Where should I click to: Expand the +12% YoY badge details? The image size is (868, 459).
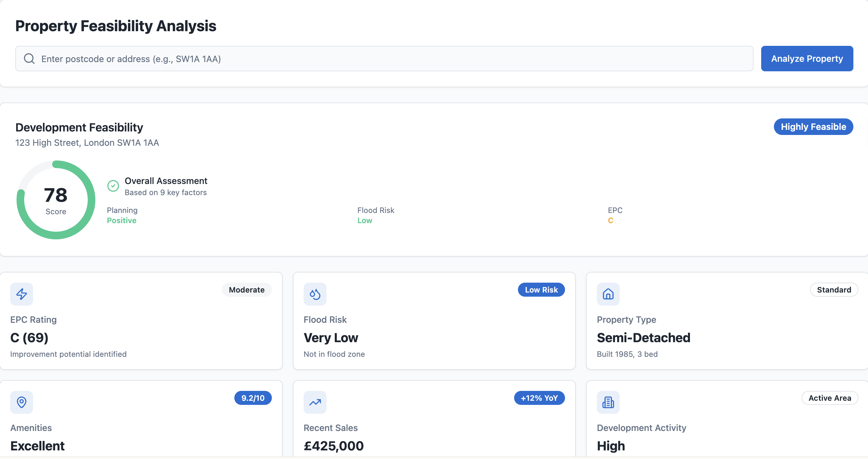pos(539,398)
